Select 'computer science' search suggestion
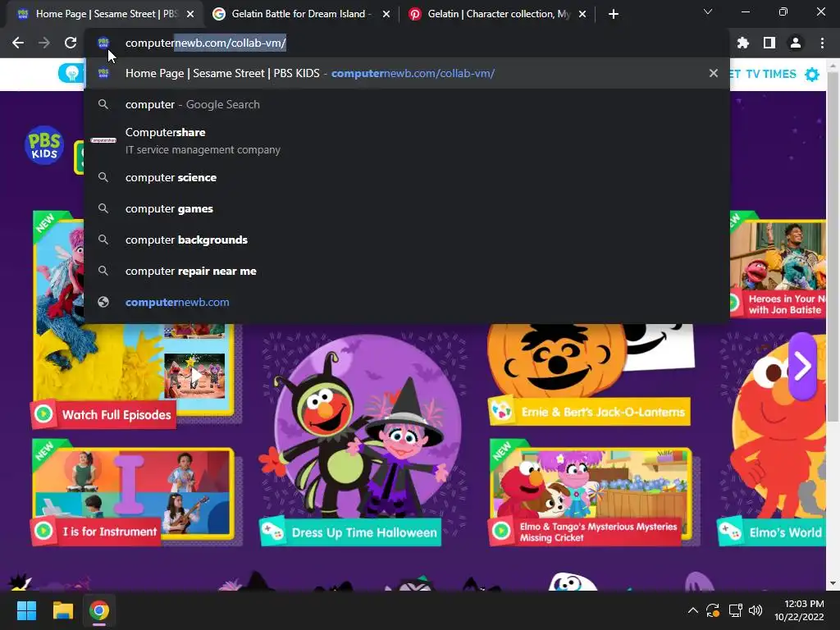Screen dimensions: 840x630 point(407,177)
